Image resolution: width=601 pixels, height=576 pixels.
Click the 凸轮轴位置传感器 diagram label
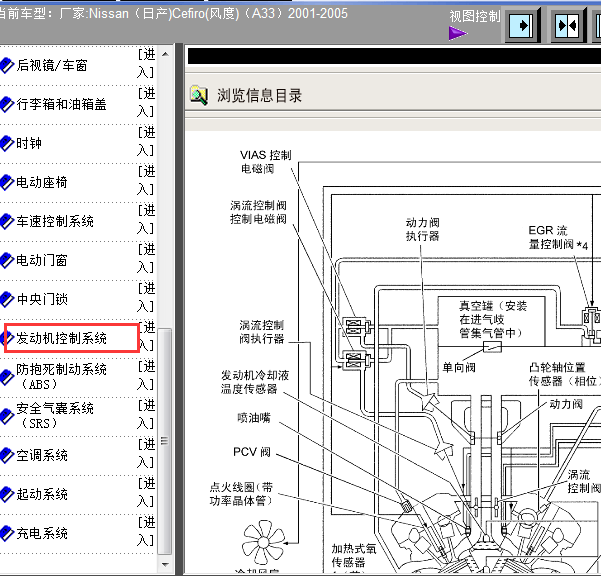[564, 374]
